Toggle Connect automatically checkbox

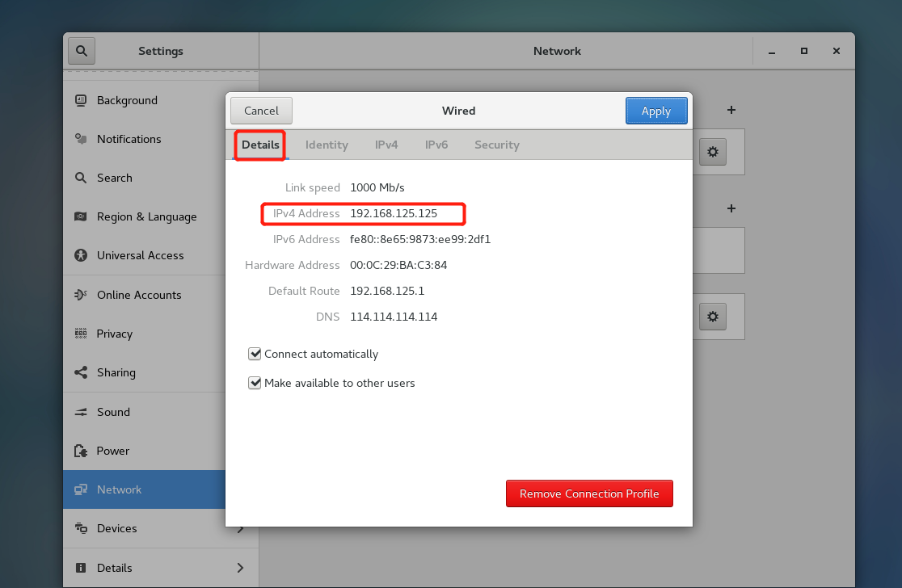point(255,354)
